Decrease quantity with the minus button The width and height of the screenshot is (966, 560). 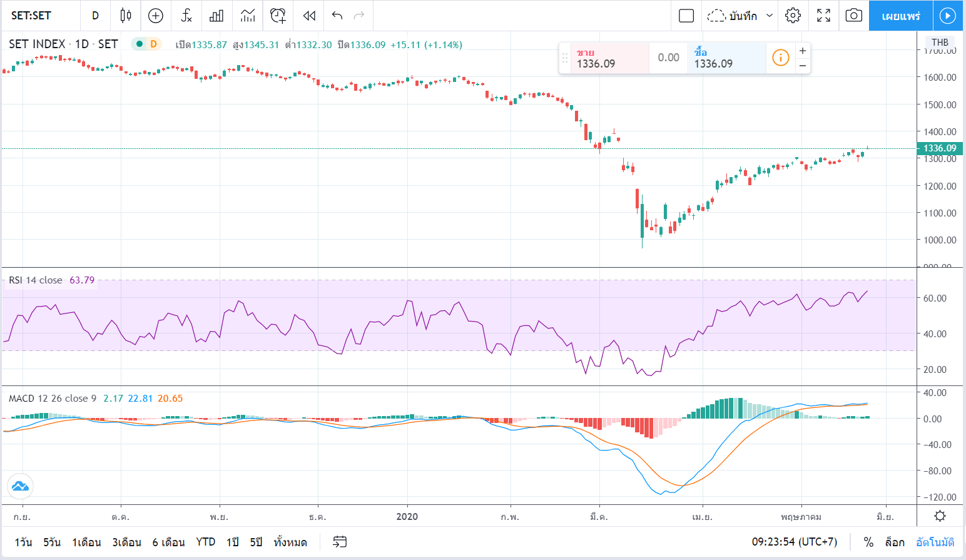coord(802,65)
